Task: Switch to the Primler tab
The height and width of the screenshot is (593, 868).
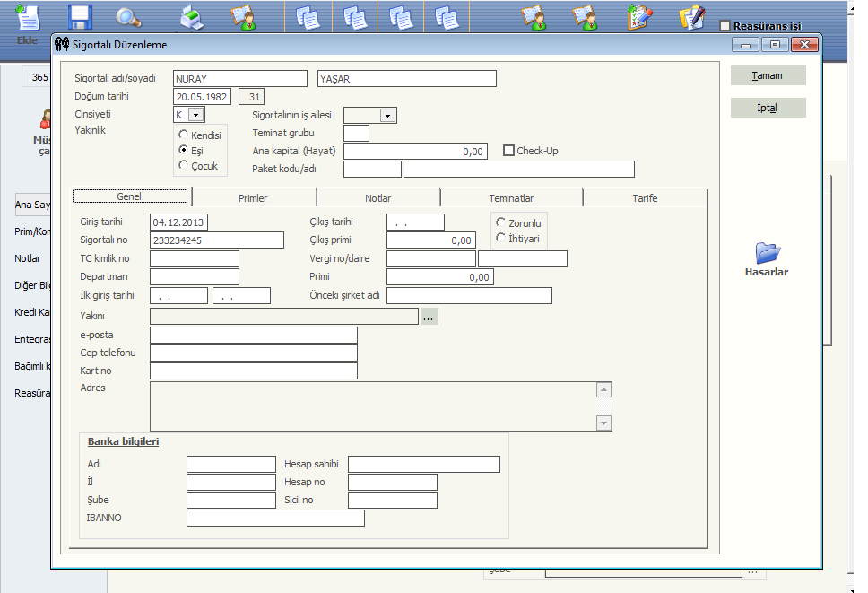Action: click(253, 198)
